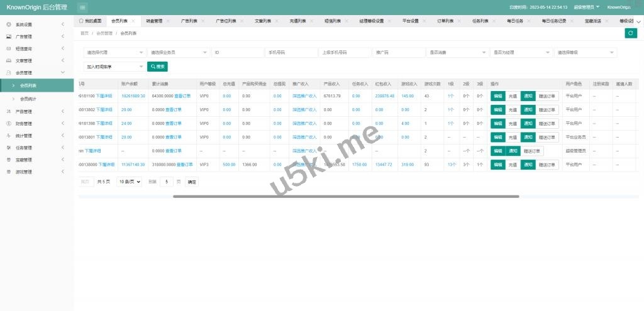Click the hamburger sidebar collapse icon

[83, 8]
